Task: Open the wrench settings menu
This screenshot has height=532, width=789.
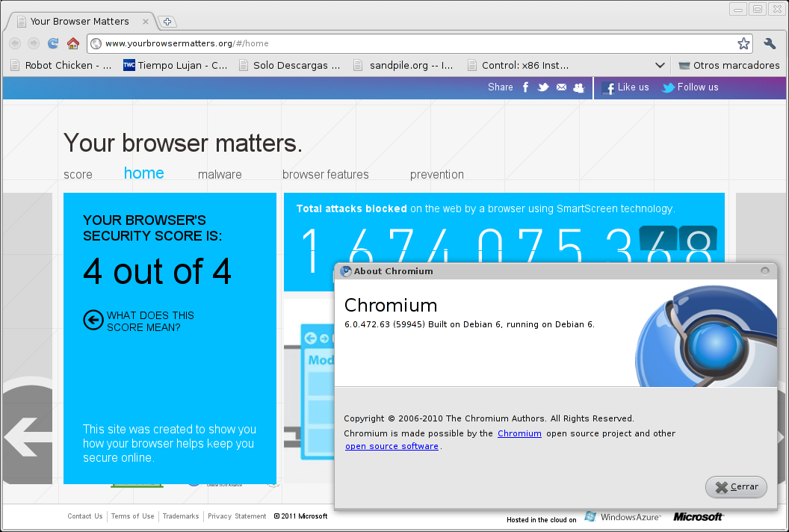Action: (x=770, y=44)
